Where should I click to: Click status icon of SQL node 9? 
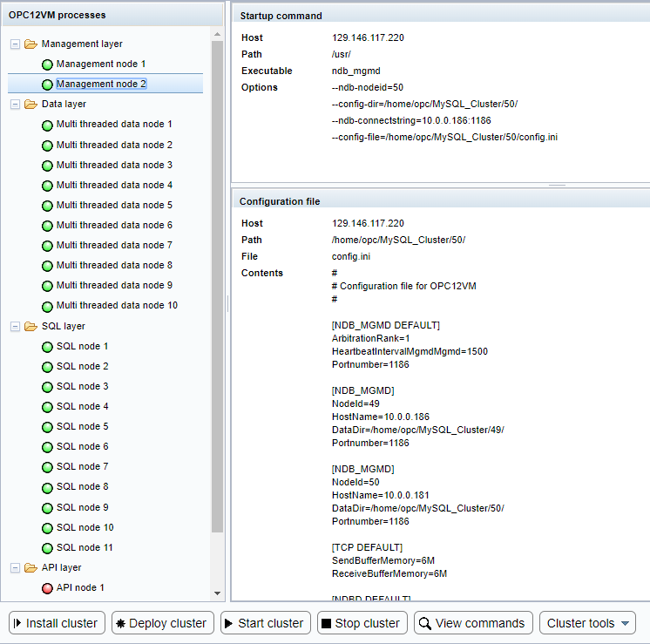[47, 508]
